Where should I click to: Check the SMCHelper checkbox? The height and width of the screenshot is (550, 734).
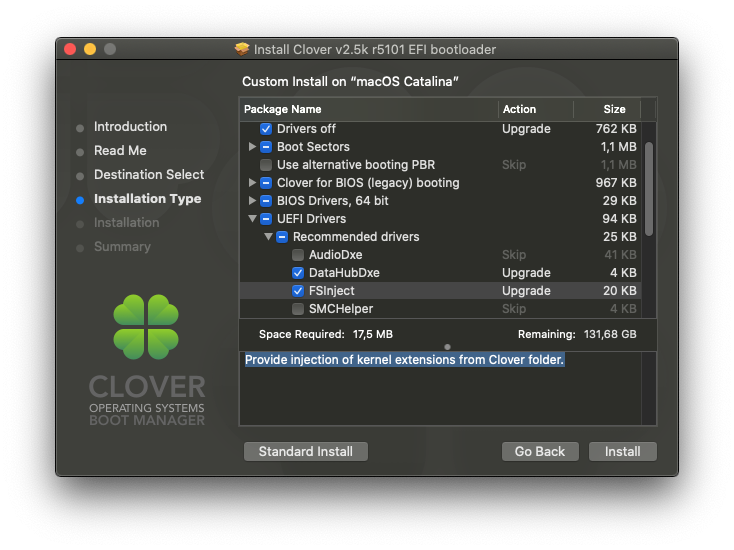(x=298, y=309)
